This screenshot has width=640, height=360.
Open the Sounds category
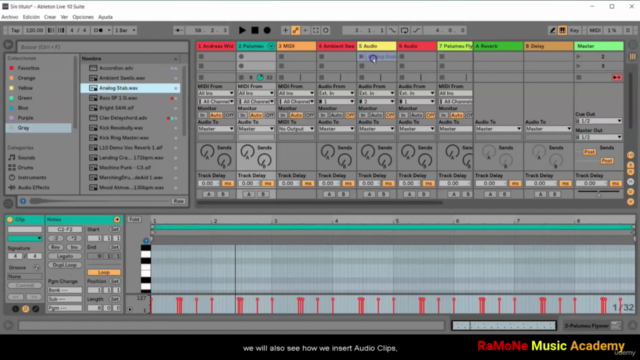(x=26, y=158)
